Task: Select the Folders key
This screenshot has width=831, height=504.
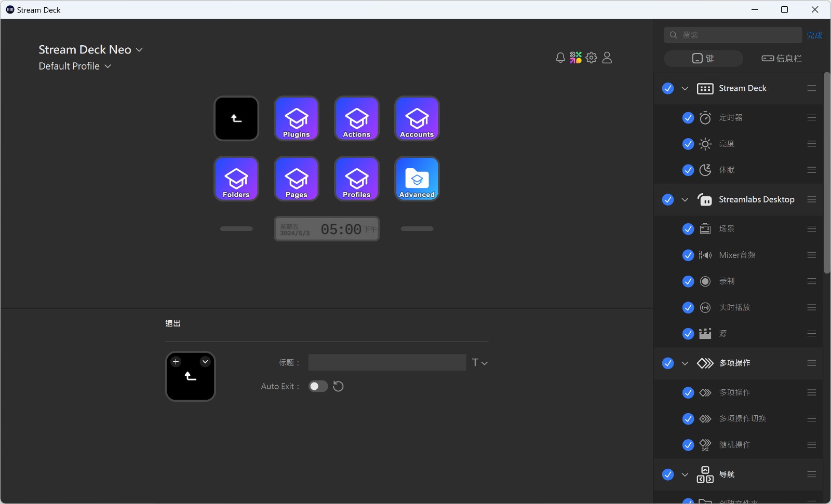Action: point(236,179)
